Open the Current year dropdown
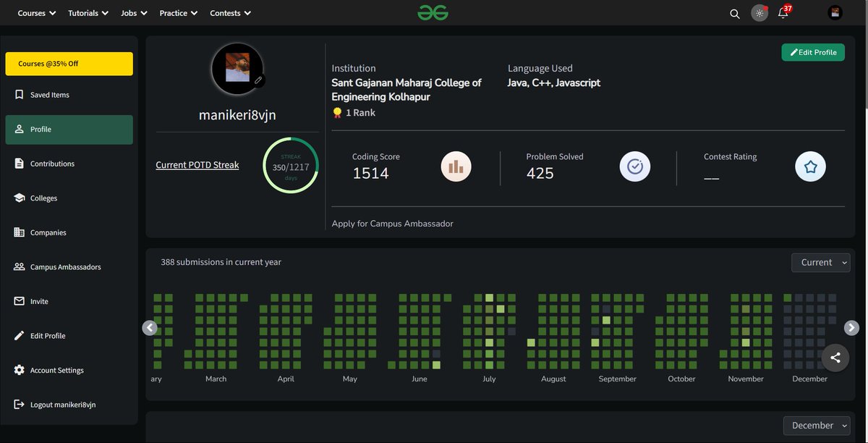 click(820, 262)
